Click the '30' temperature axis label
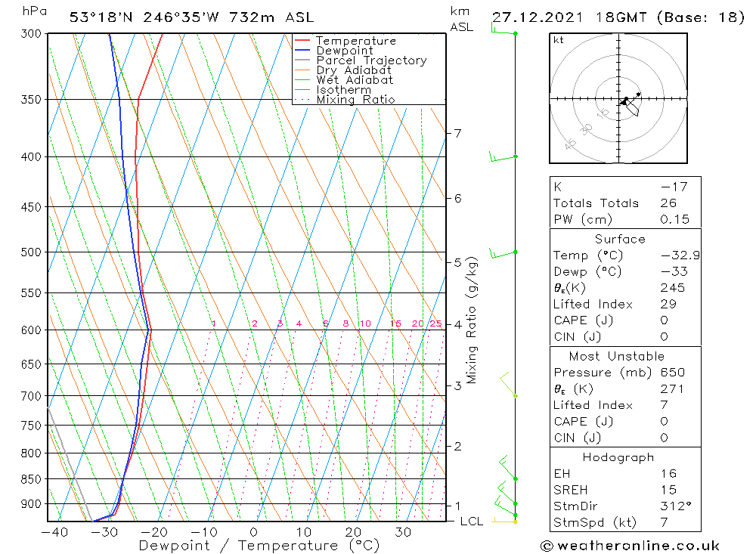Screen dimensions: 756x554 [403, 532]
